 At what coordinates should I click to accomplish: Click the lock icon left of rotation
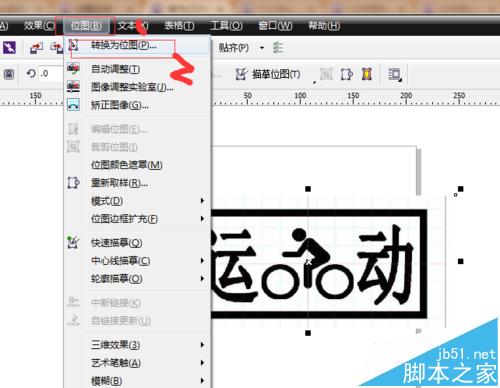pos(9,74)
